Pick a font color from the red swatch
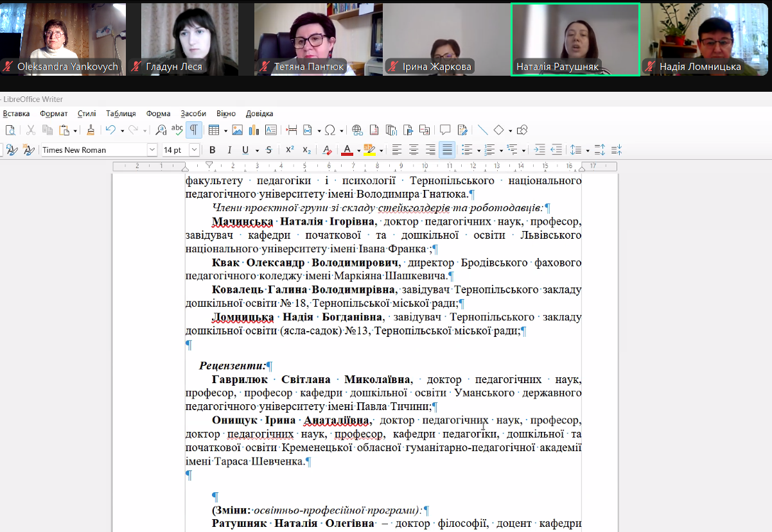 [x=347, y=150]
